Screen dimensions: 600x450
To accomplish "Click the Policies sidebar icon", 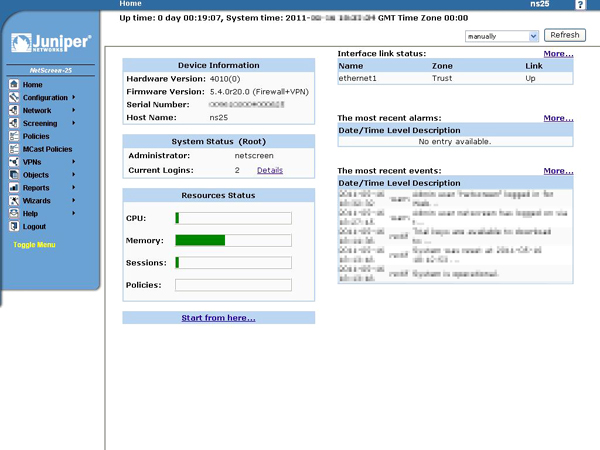I will pyautogui.click(x=14, y=136).
